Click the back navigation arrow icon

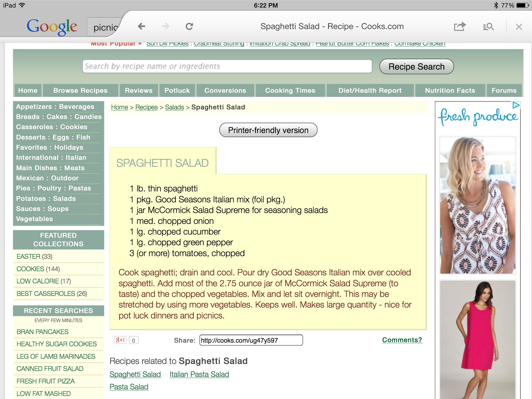tap(141, 26)
